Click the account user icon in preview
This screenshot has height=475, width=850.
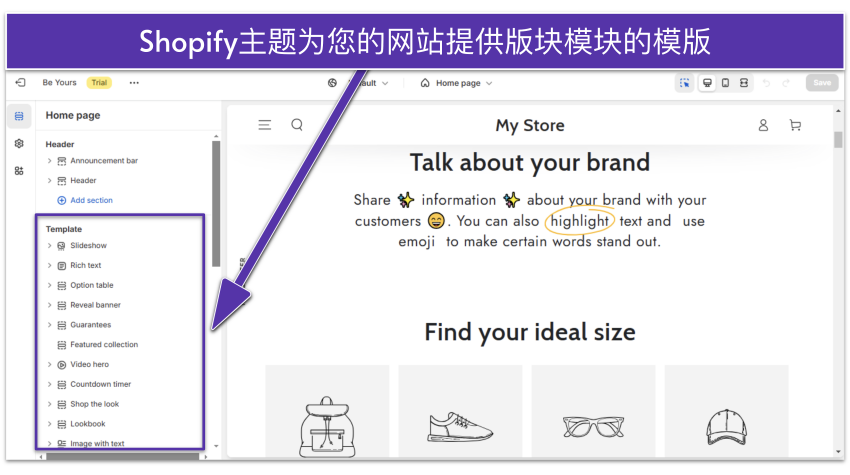coord(763,125)
